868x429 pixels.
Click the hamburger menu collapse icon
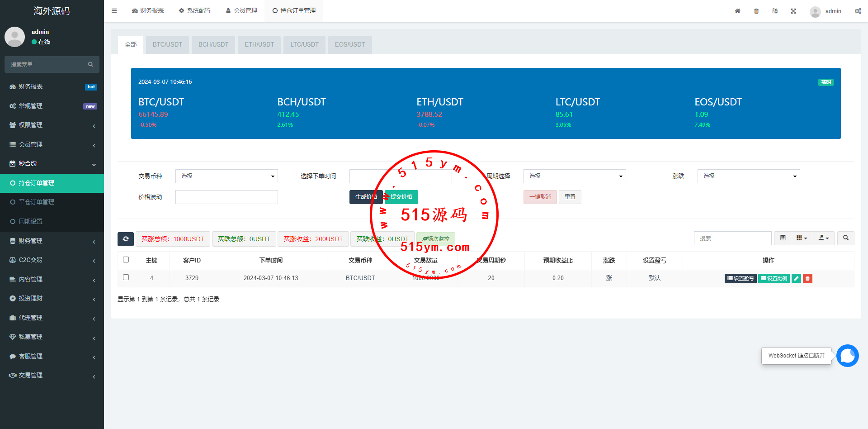point(114,11)
